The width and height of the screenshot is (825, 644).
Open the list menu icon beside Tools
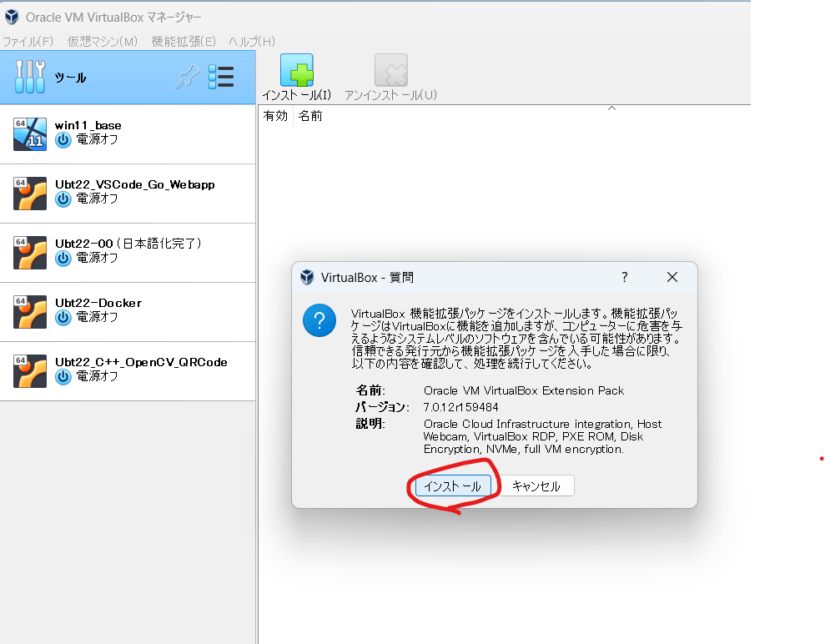coord(221,77)
